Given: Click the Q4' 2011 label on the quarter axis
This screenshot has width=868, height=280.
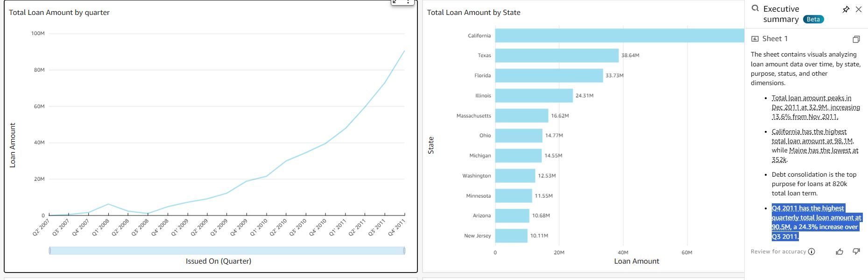Looking at the screenshot, I should [x=397, y=227].
